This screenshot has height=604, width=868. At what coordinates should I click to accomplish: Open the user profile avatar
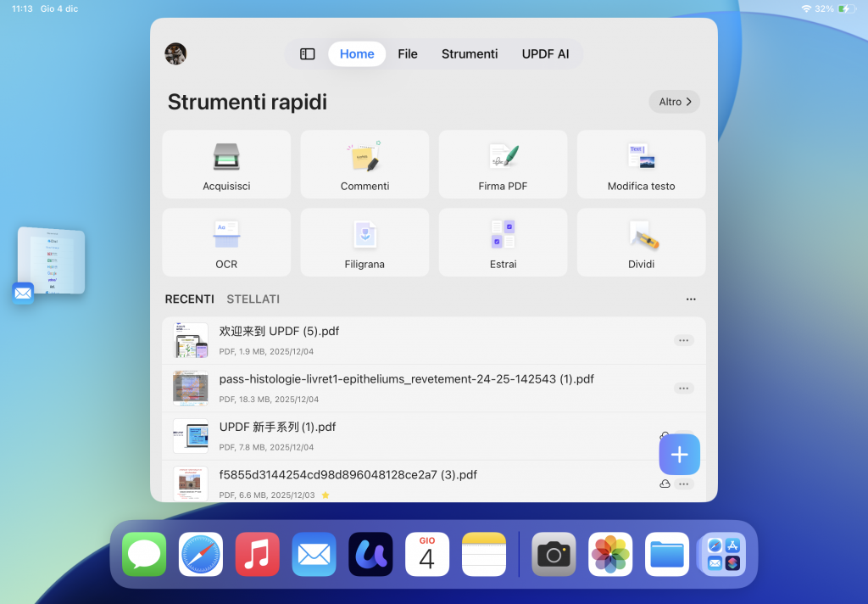point(175,53)
